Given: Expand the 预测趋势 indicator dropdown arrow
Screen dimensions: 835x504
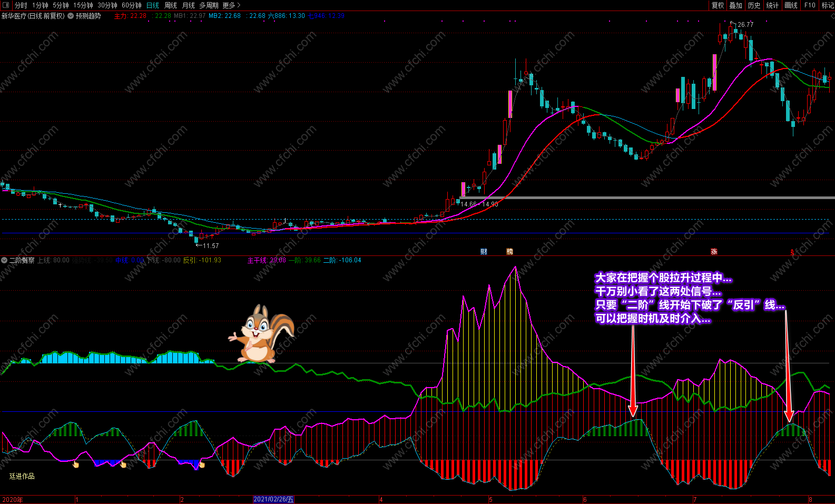Looking at the screenshot, I should coord(71,16).
